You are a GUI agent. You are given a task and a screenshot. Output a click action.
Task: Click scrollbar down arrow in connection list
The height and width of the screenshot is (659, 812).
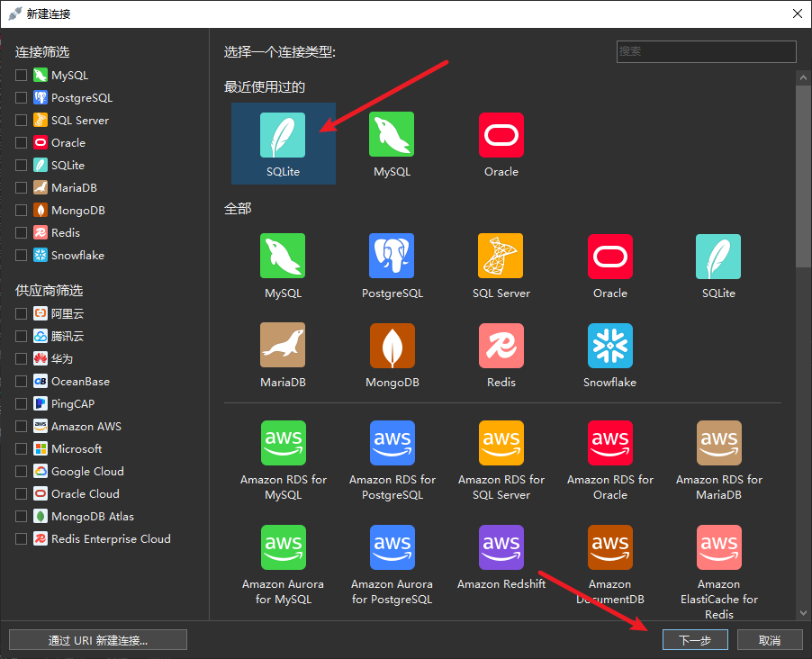click(803, 613)
